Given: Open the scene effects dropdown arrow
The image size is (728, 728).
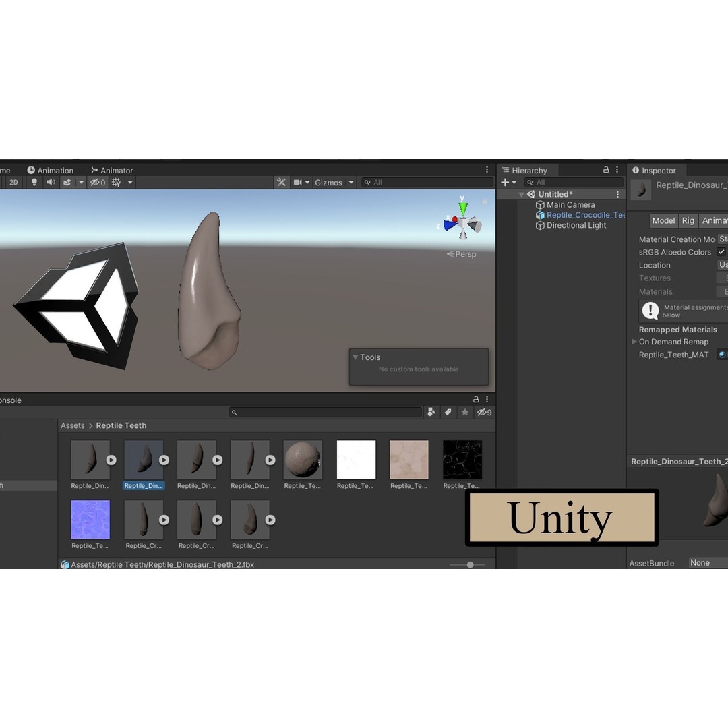Looking at the screenshot, I should (x=82, y=183).
